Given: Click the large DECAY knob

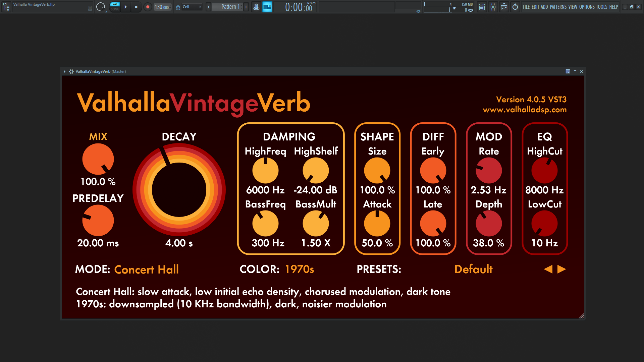Looking at the screenshot, I should tap(179, 190).
